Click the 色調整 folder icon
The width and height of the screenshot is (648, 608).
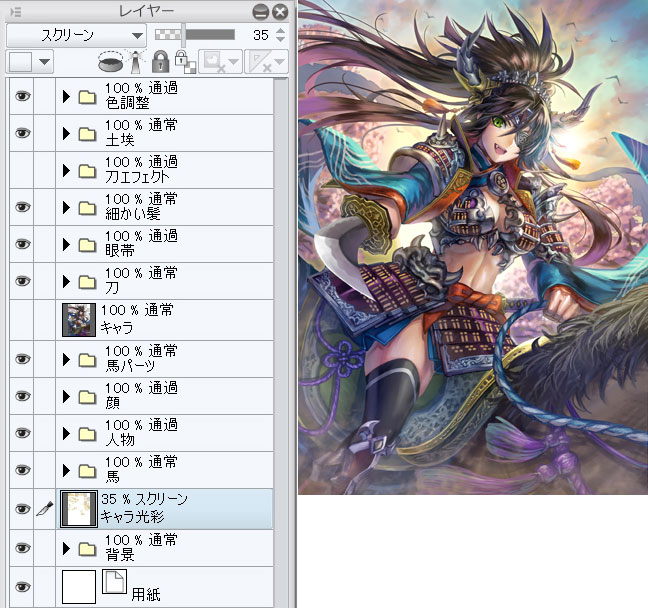[87, 97]
